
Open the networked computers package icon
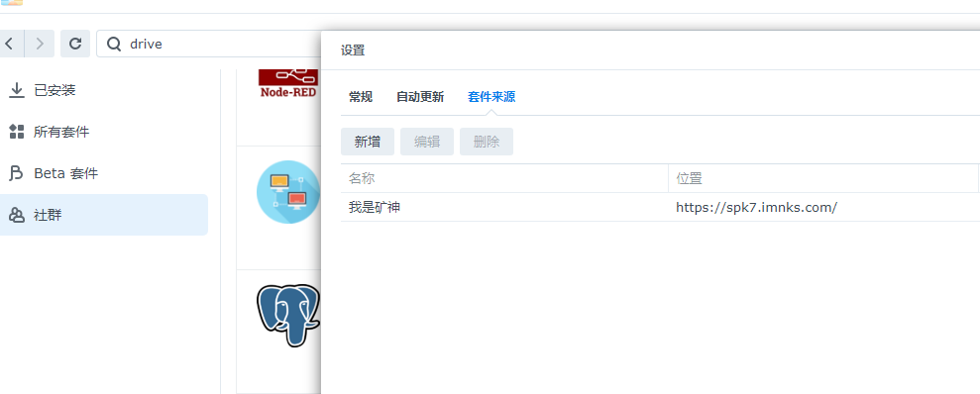point(288,192)
